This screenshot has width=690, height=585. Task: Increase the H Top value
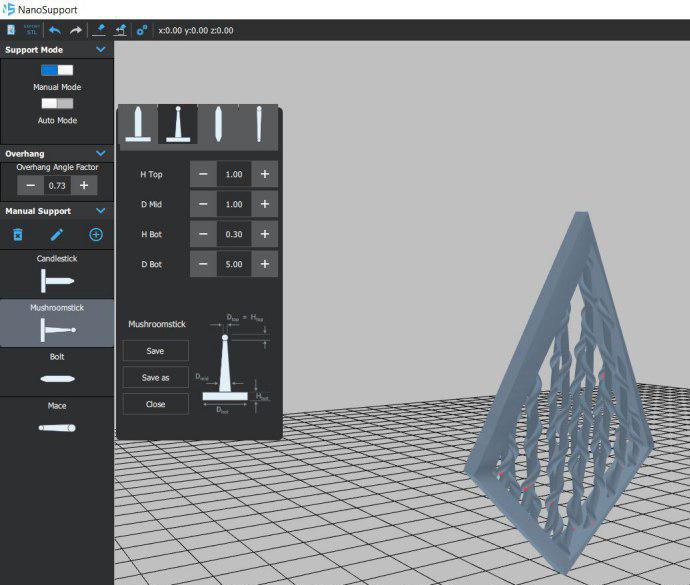click(265, 174)
